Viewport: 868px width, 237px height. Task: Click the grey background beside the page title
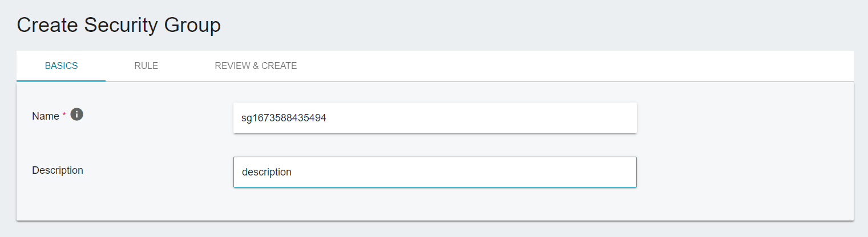coord(542,25)
